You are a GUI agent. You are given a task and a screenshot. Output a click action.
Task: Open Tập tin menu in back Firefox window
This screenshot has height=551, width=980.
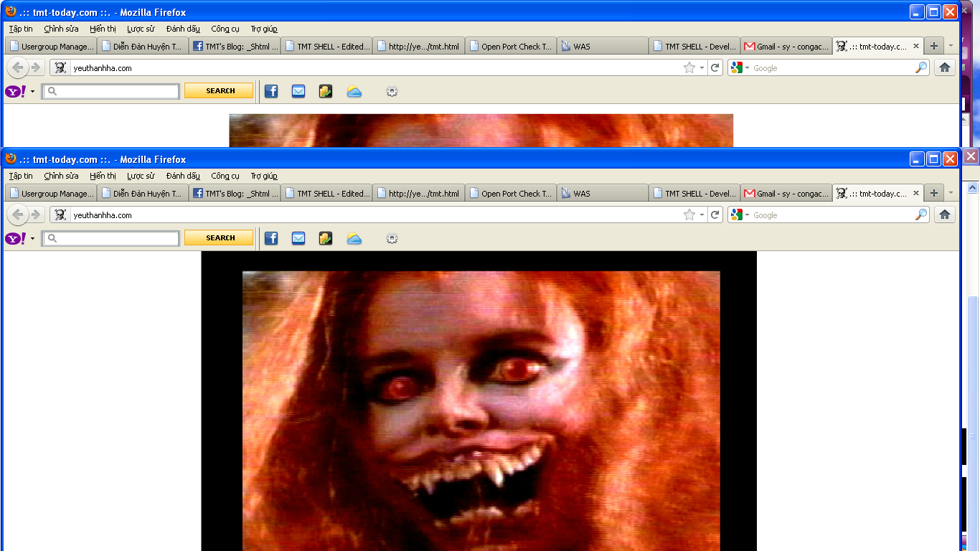coord(21,29)
